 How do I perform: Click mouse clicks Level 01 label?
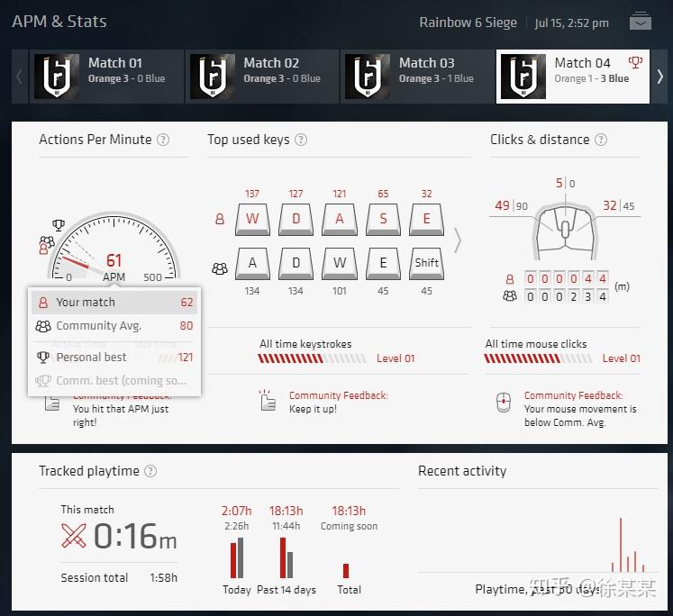pyautogui.click(x=622, y=358)
